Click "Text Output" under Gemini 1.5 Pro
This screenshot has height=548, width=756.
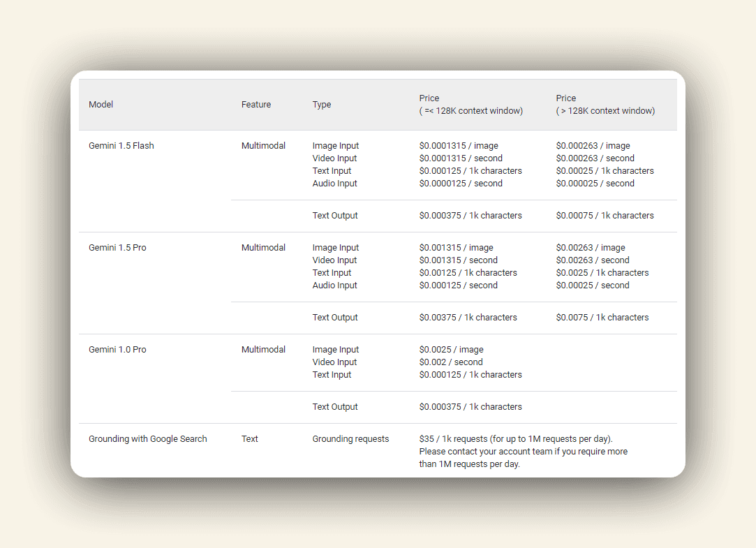pyautogui.click(x=335, y=318)
